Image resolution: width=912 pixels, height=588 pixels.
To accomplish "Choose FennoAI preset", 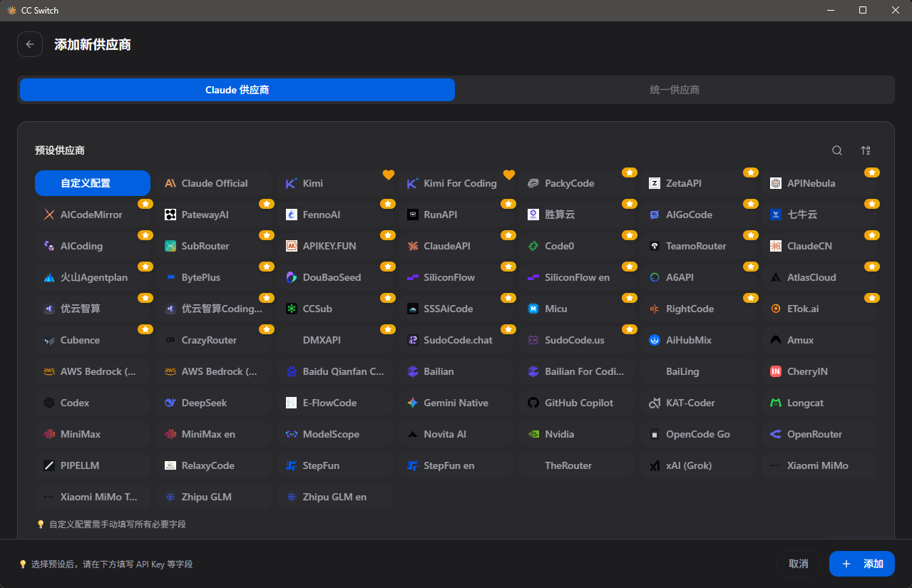I will click(x=335, y=215).
